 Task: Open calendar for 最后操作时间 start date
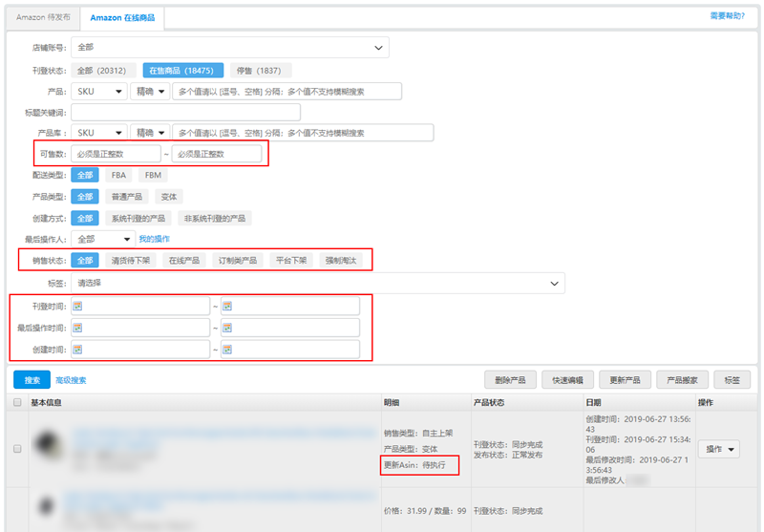tap(78, 328)
